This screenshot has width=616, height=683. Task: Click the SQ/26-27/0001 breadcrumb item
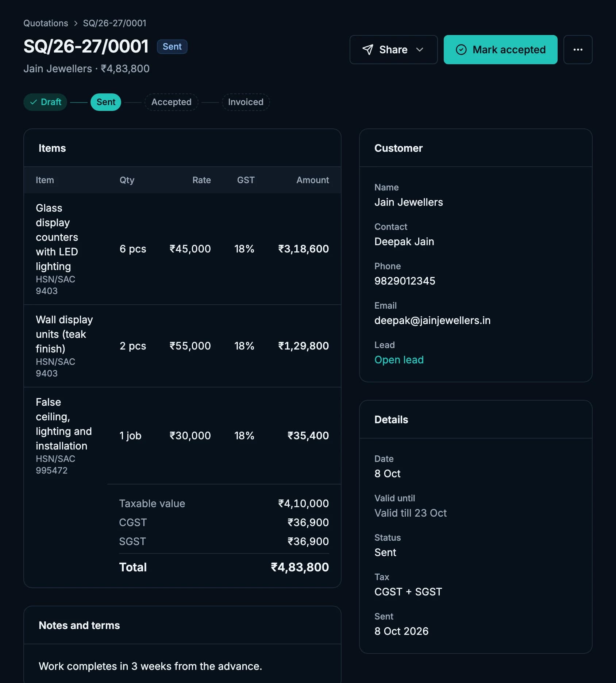pos(115,23)
